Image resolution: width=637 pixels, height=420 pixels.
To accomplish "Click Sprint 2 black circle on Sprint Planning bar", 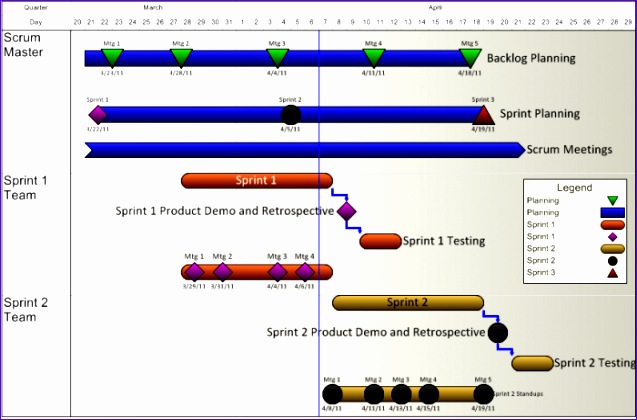I will pos(291,115).
